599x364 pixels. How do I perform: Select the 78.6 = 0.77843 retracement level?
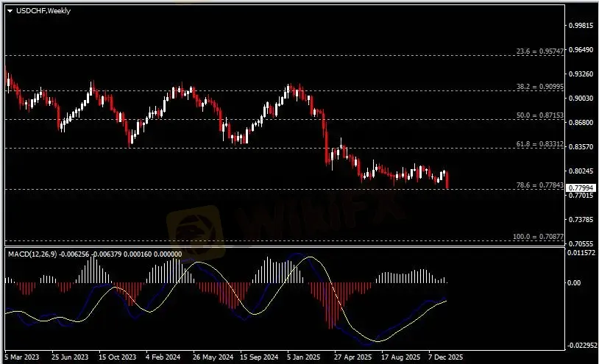(x=539, y=186)
